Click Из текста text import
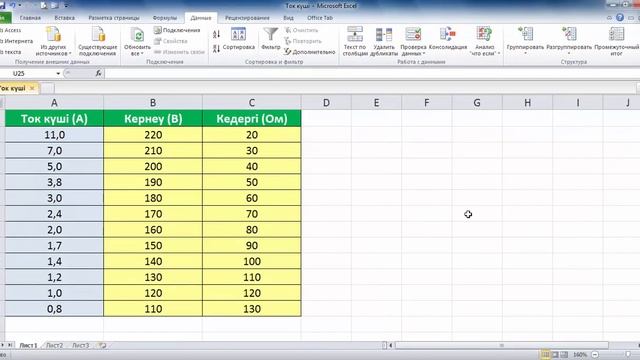The height and width of the screenshot is (360, 640). [x=11, y=52]
